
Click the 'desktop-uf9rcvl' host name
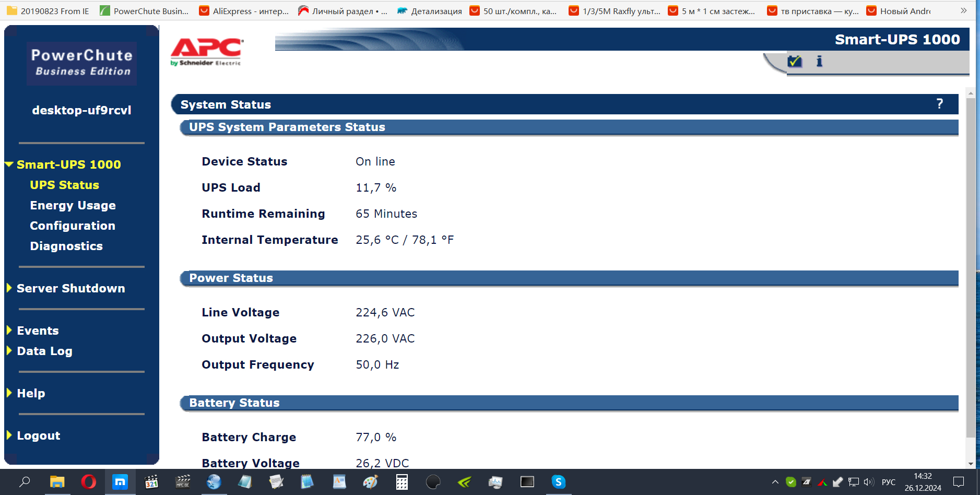[x=81, y=110]
